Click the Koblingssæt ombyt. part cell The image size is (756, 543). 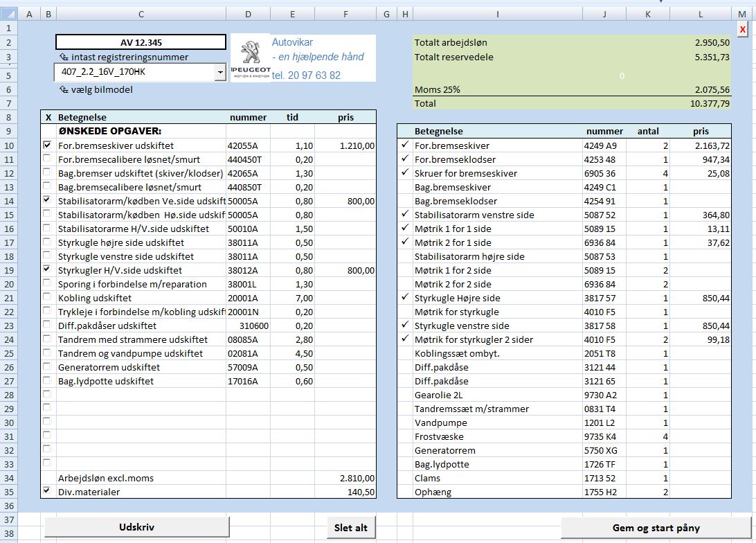(498, 353)
